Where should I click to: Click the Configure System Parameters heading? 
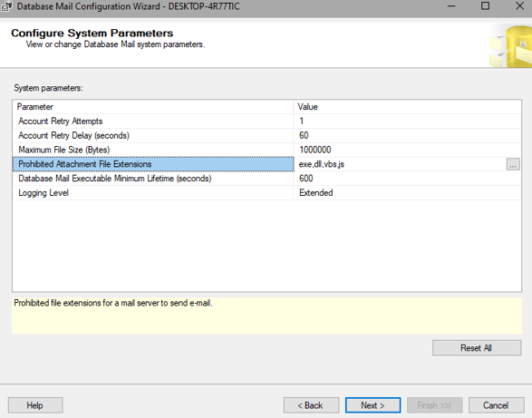(x=92, y=33)
